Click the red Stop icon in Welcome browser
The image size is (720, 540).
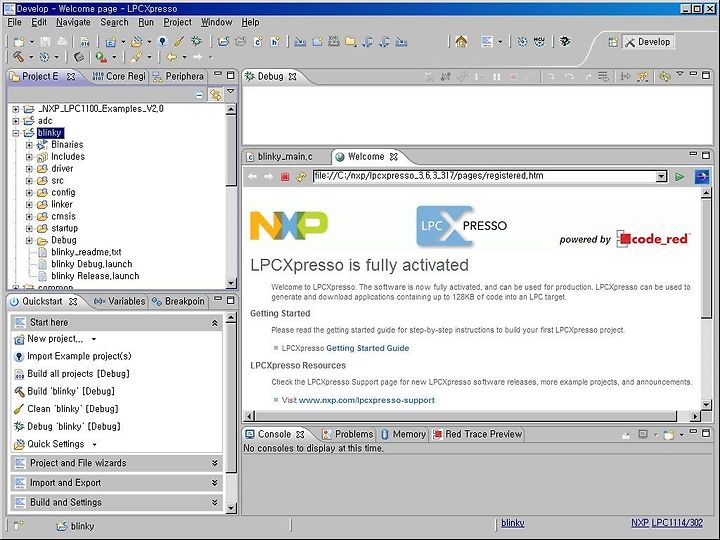tap(285, 177)
